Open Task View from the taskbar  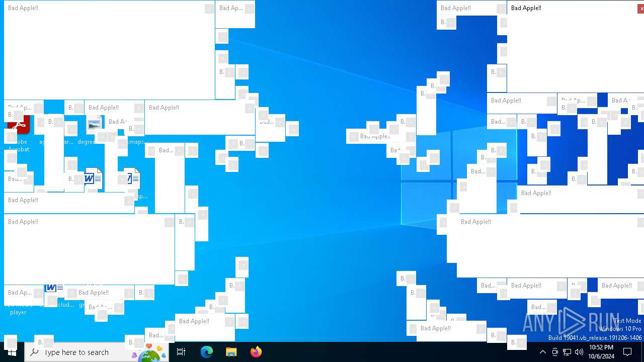[x=181, y=352]
